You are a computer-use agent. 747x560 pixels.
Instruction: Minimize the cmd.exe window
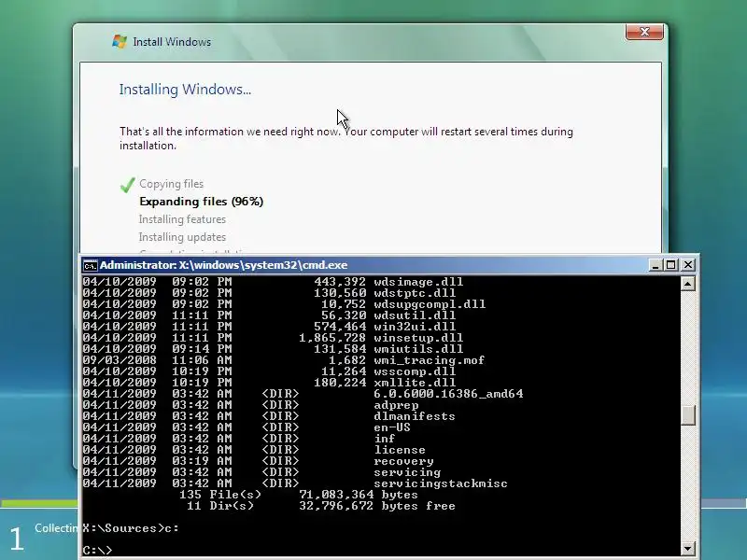[655, 265]
